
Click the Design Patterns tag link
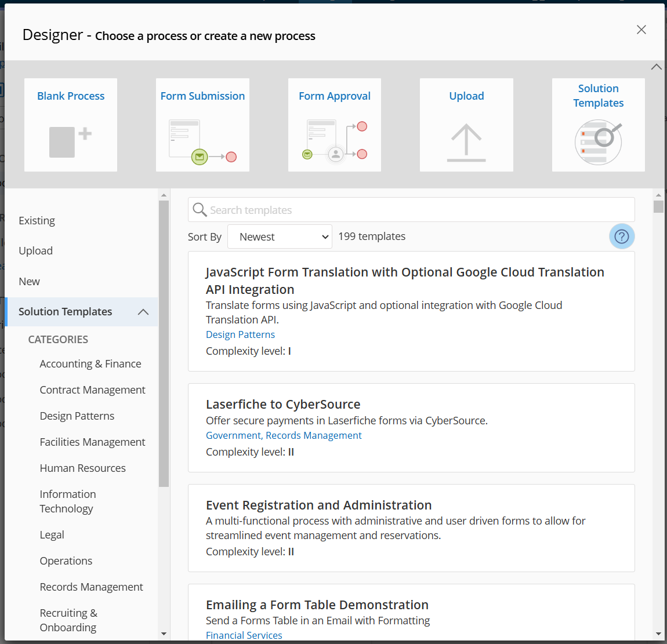[x=240, y=334]
